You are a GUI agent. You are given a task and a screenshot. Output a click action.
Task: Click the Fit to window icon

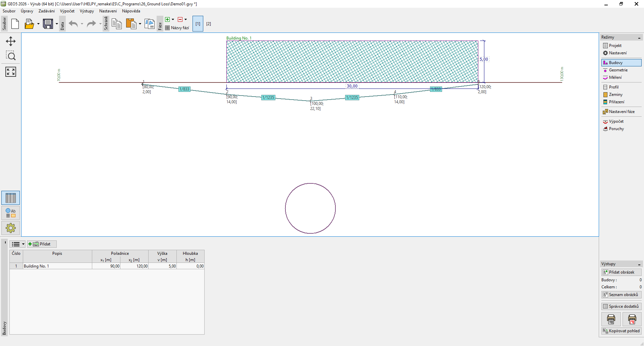pos(11,72)
